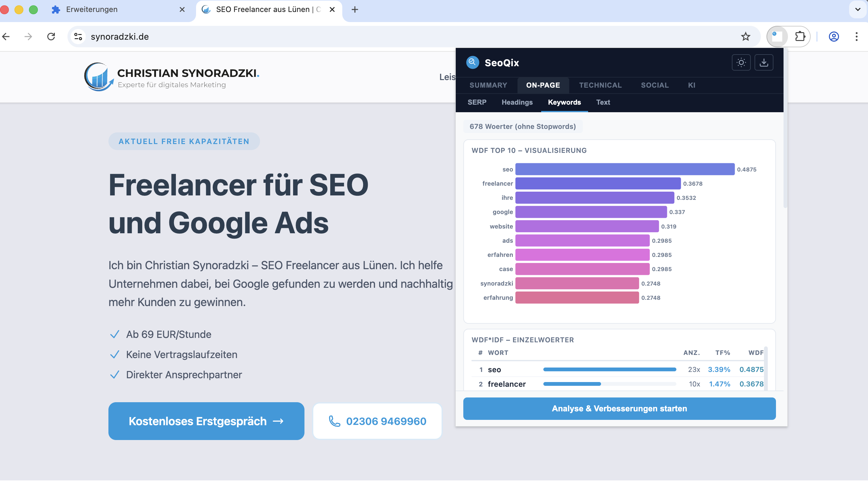Switch to the TECHNICAL tab
Image resolution: width=868 pixels, height=481 pixels.
tap(600, 85)
